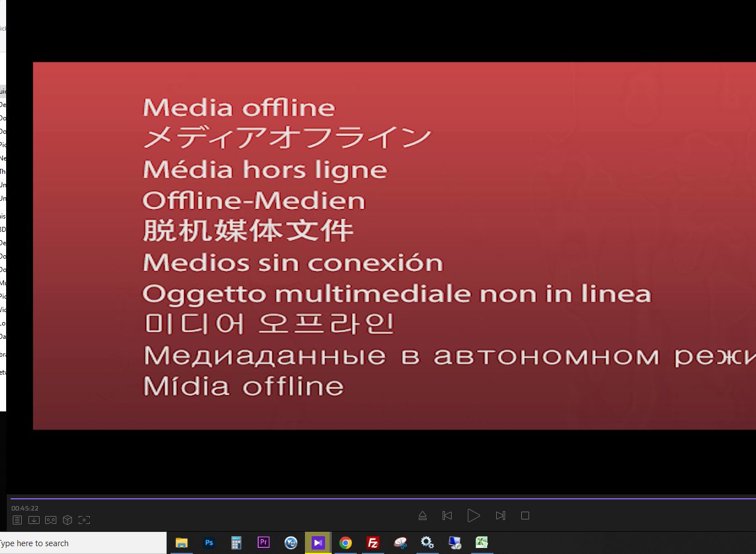Open the playlist list icon
This screenshot has width=756, height=554.
pyautogui.click(x=17, y=520)
